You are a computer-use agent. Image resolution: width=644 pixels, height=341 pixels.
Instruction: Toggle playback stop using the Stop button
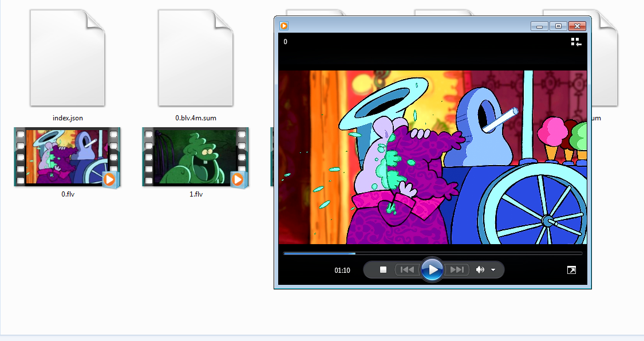coord(384,269)
